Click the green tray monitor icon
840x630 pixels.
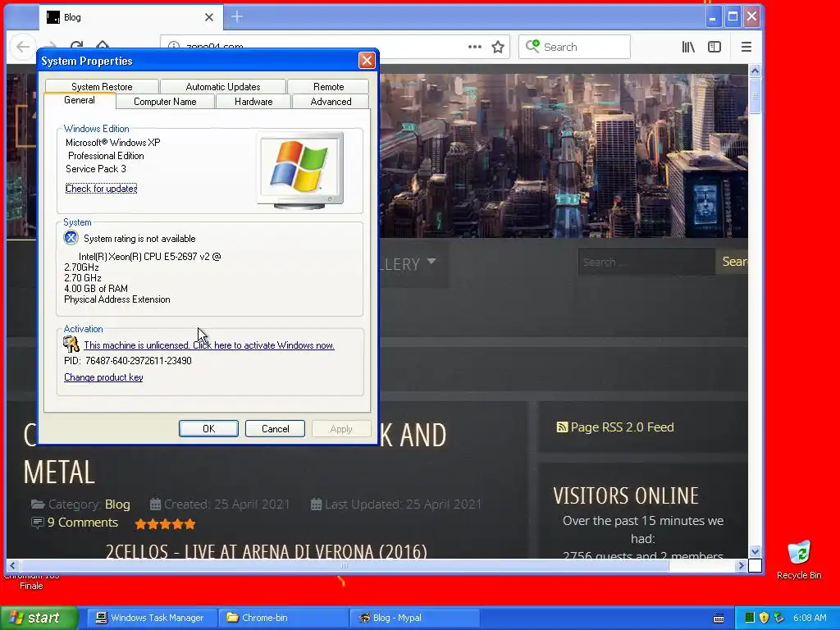(x=750, y=618)
